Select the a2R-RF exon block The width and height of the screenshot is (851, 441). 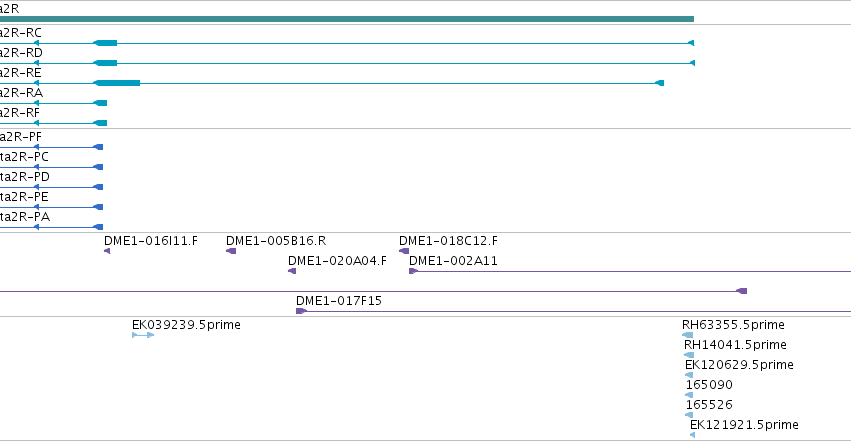(x=100, y=123)
